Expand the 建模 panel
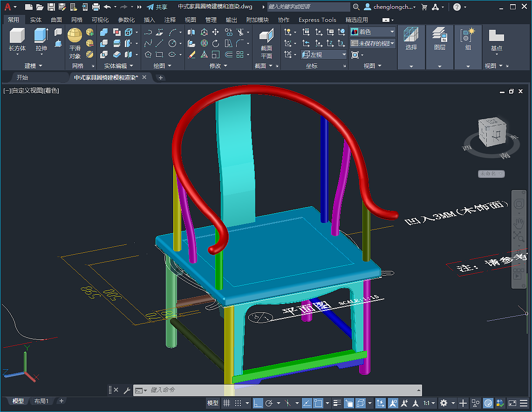Viewport: 532px width, 412px height. pos(33,66)
